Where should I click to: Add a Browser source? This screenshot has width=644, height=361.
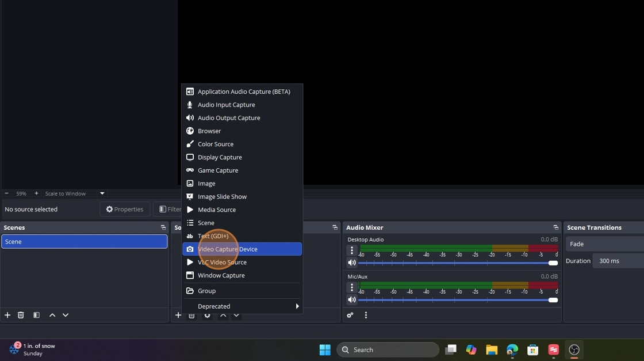coord(242,131)
